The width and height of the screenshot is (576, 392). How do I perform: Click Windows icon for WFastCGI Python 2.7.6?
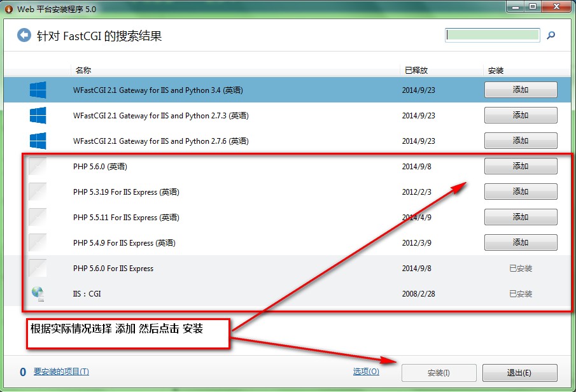tap(38, 141)
